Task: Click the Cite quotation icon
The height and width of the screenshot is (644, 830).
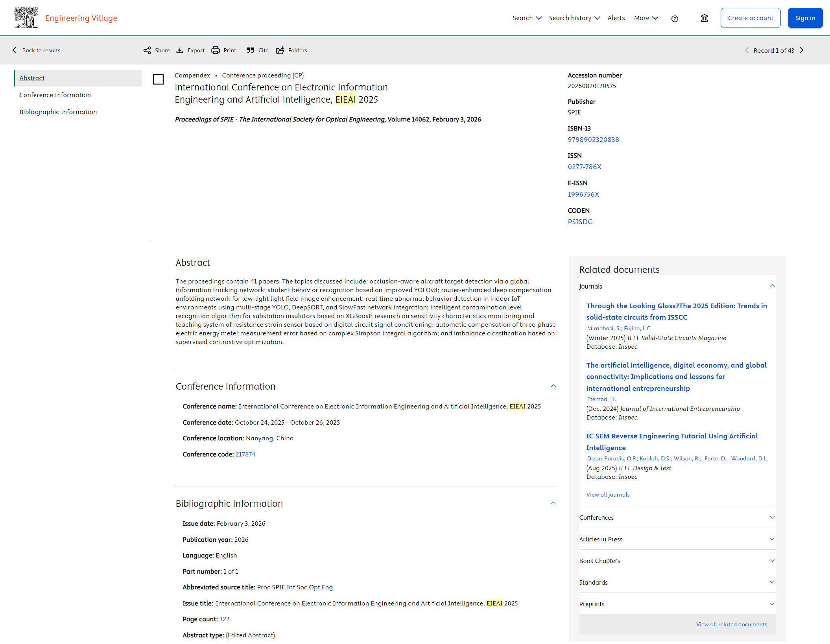Action: pos(250,50)
